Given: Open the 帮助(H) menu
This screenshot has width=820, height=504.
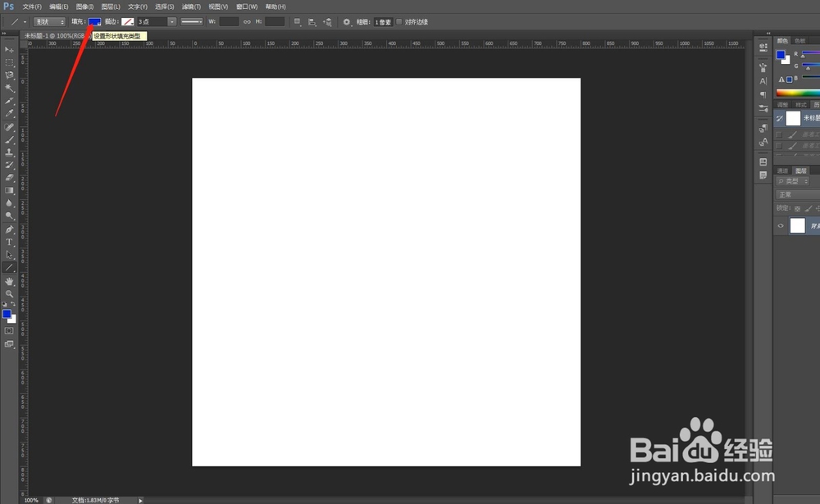Looking at the screenshot, I should pos(276,7).
